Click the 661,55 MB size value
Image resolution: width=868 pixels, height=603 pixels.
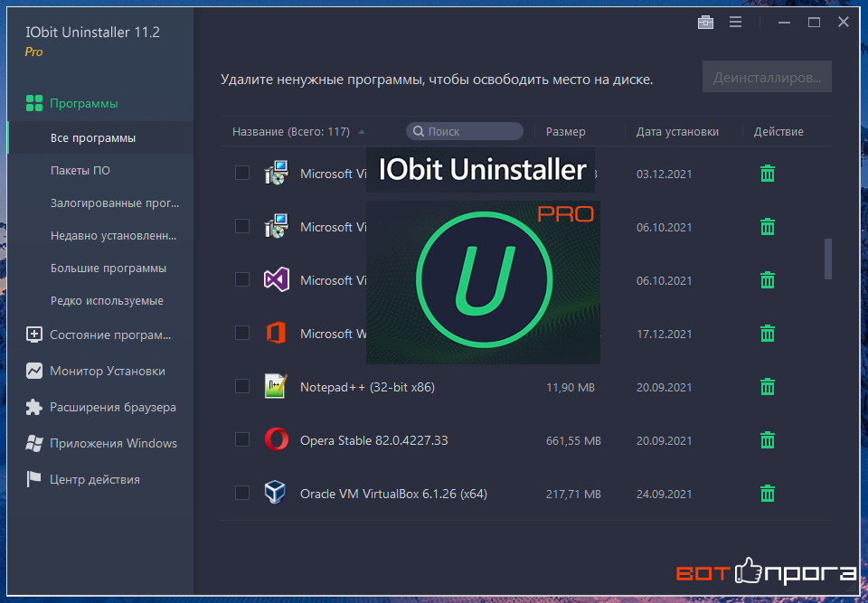coord(573,441)
